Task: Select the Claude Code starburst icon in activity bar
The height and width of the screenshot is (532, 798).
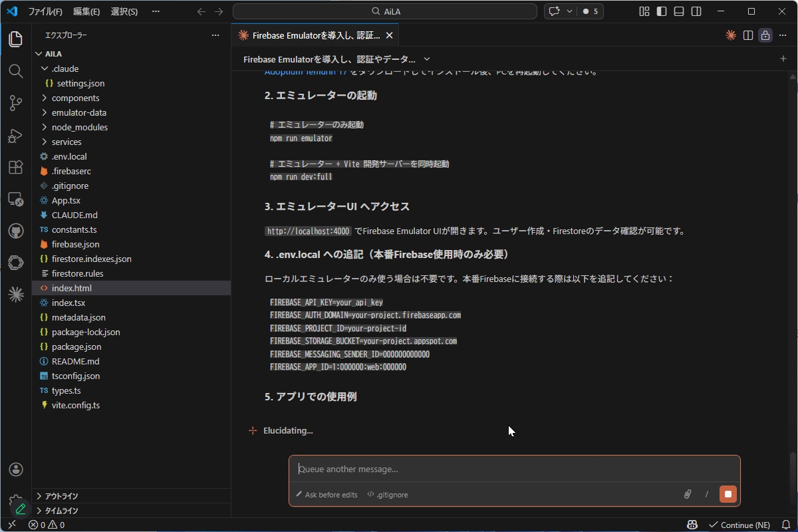Action: tap(15, 295)
